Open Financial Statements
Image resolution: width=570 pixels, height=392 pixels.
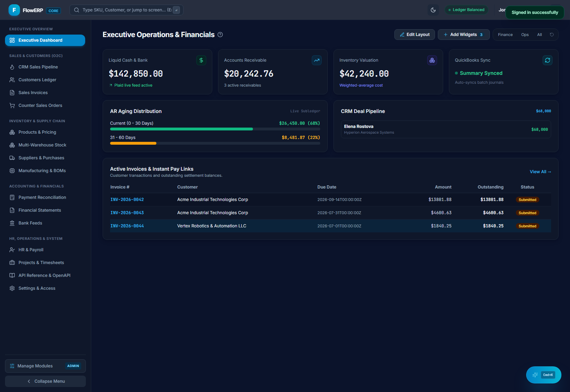point(45,210)
